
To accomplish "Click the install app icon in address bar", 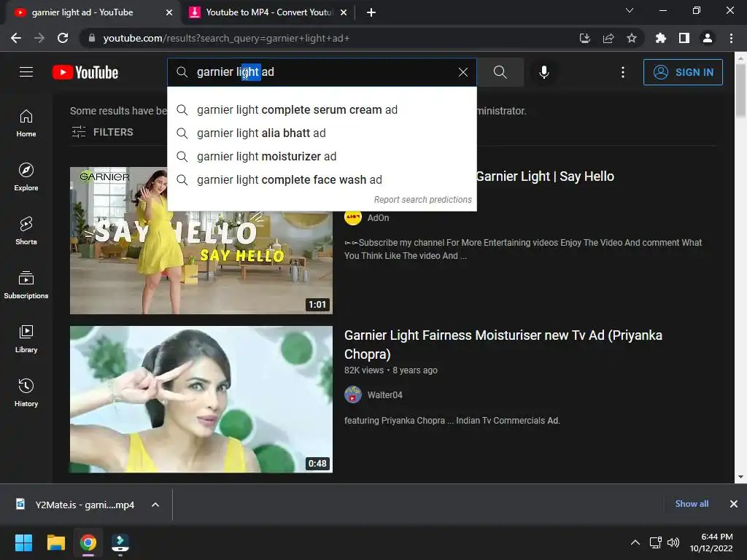I will pyautogui.click(x=585, y=38).
